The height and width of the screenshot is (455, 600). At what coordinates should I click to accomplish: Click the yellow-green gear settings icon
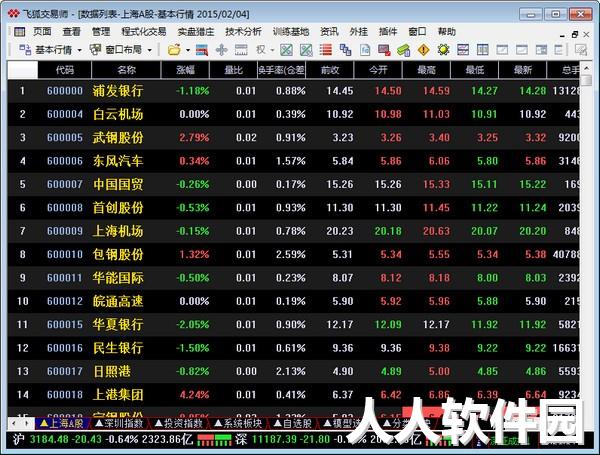(443, 50)
